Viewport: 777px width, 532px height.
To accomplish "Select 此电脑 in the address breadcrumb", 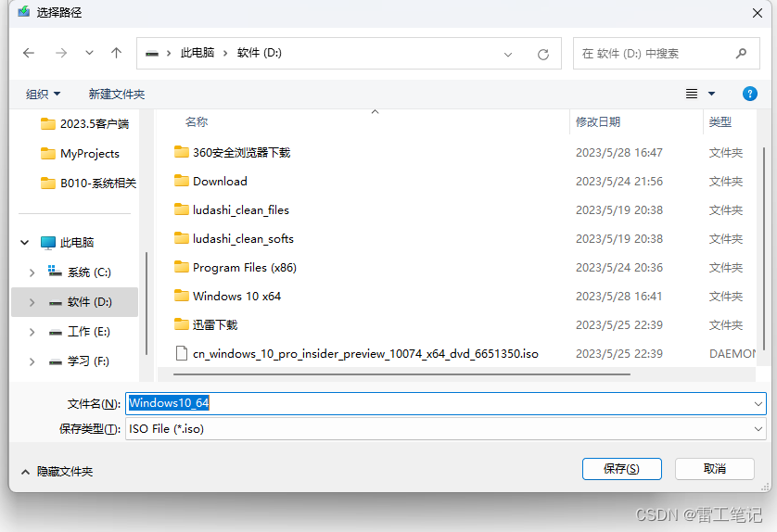I will coord(197,53).
